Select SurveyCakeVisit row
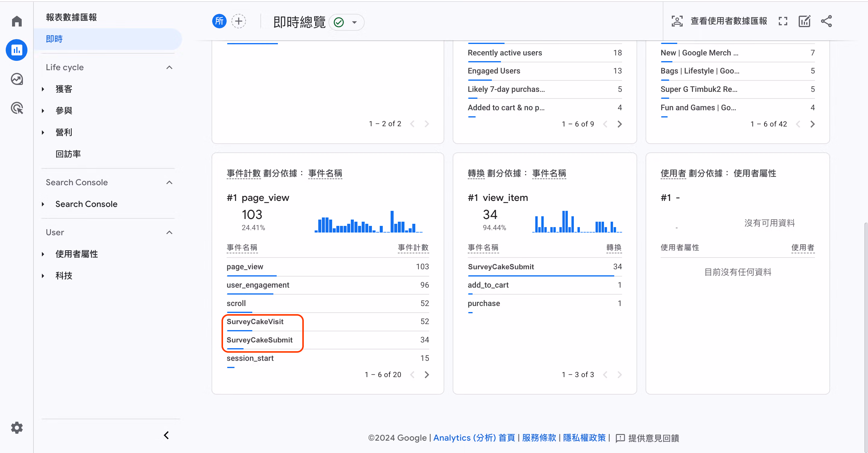The width and height of the screenshot is (868, 453). click(328, 322)
